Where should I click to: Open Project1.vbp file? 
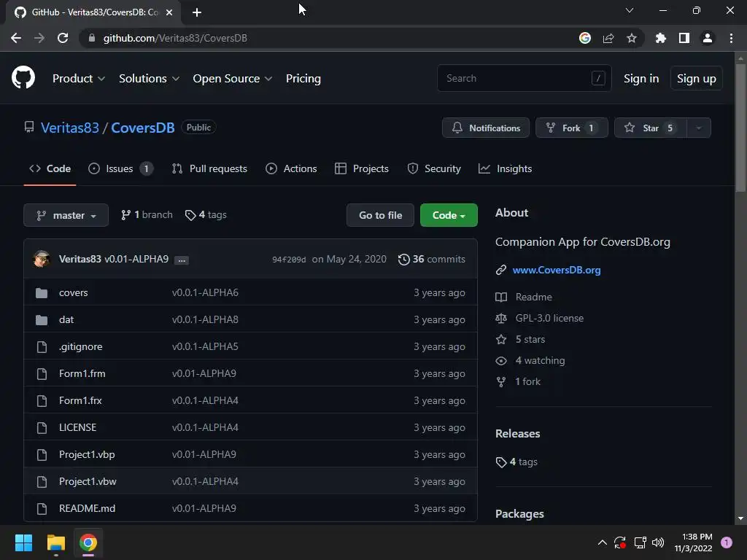[x=87, y=454]
